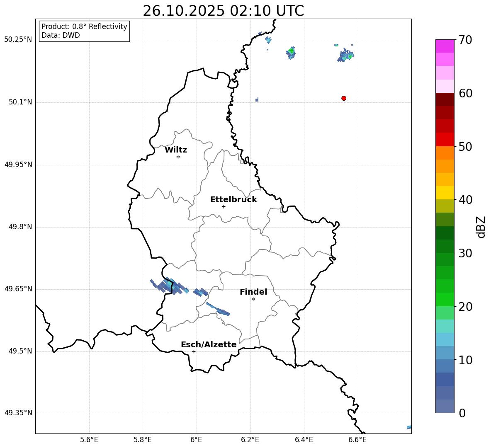The width and height of the screenshot is (491, 448).
Task: Click the dBZ colorbar axis label
Action: [481, 227]
